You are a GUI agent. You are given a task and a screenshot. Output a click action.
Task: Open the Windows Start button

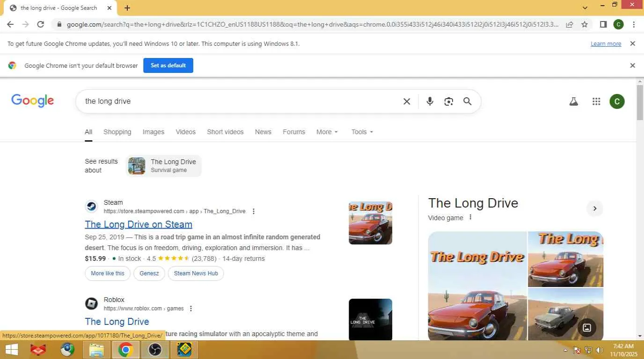click(x=12, y=350)
